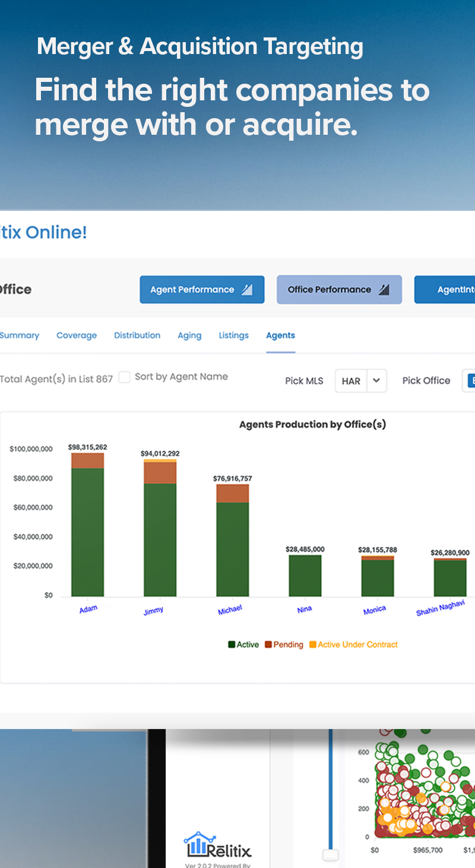Open agent Adam's profile link
Viewport: 475px width, 868px height.
88,609
